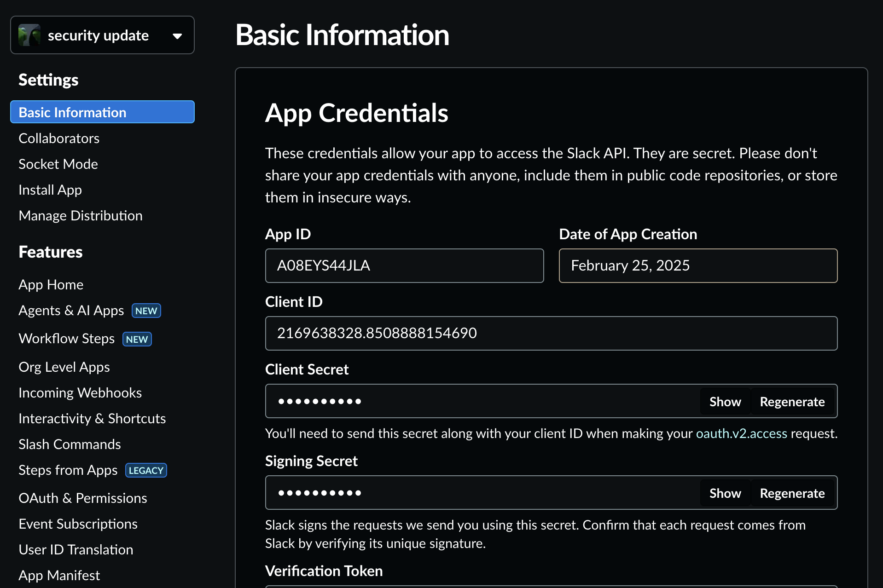Viewport: 883px width, 588px height.
Task: Go to Workflow Steps feature page
Action: point(67,338)
